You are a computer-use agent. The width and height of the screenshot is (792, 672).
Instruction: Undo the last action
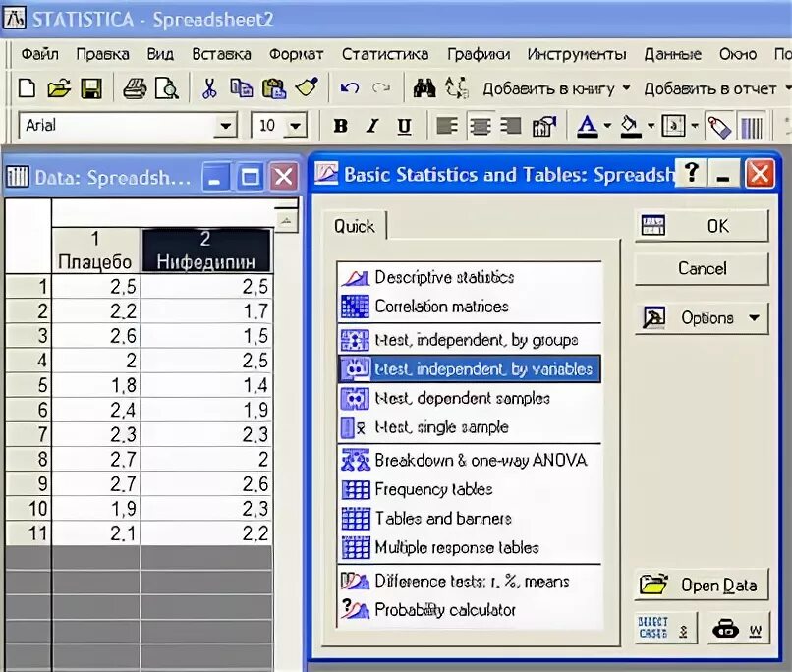tap(350, 88)
